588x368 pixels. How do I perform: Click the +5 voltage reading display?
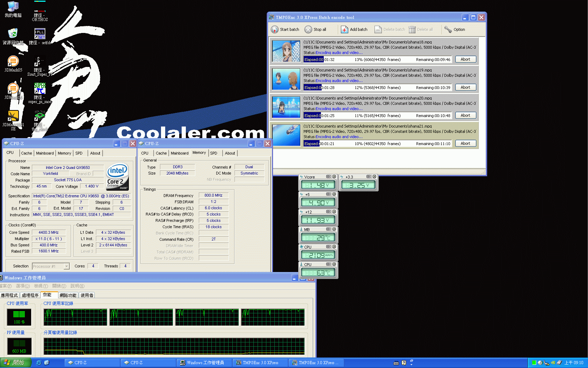coord(318,203)
